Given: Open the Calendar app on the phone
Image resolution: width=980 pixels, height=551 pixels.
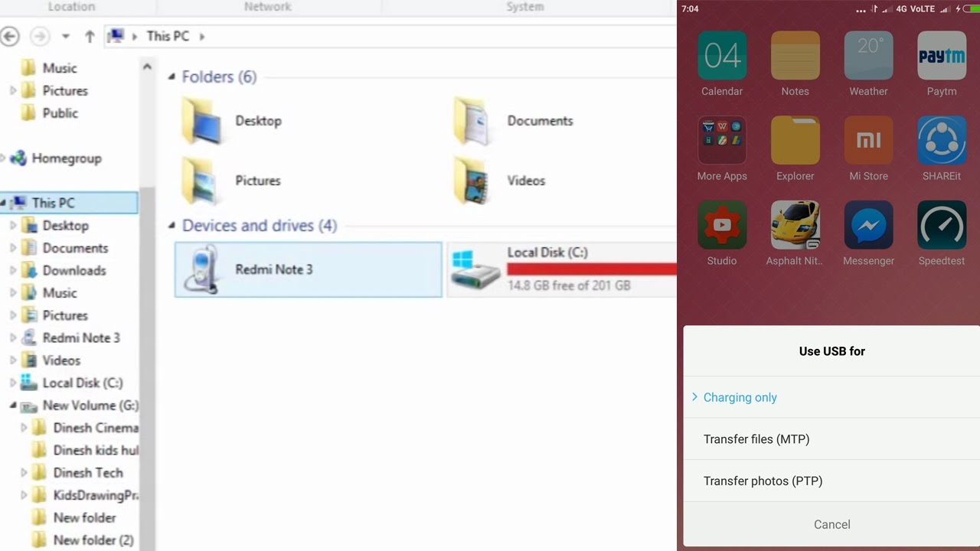Looking at the screenshot, I should pyautogui.click(x=722, y=56).
